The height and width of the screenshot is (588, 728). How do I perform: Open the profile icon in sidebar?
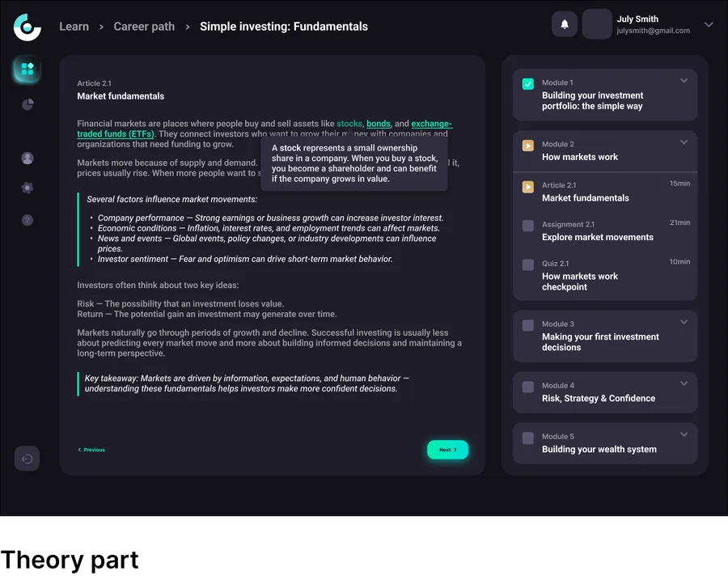28,159
